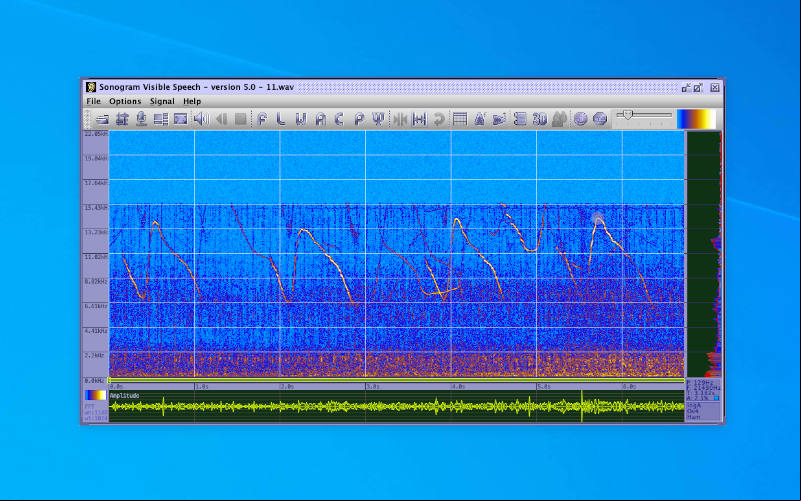Click the zoom-in arrows icon
The height and width of the screenshot is (501, 801).
pyautogui.click(x=400, y=120)
